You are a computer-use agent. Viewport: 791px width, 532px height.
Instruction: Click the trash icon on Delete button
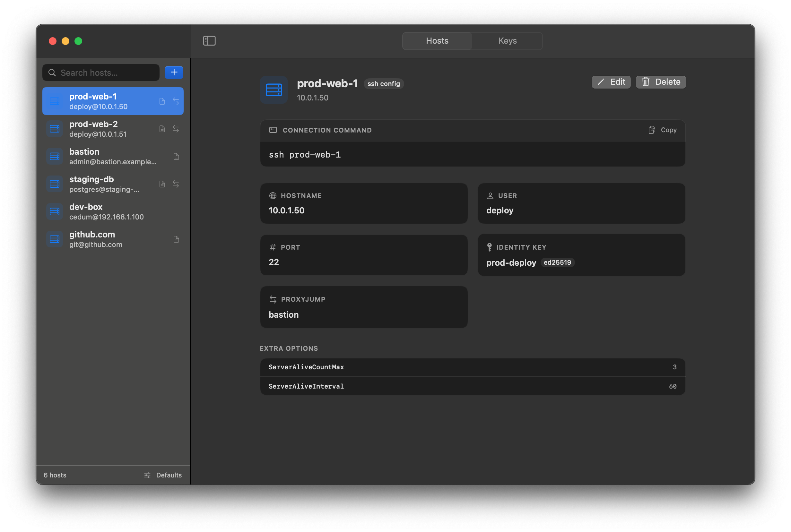click(x=645, y=82)
